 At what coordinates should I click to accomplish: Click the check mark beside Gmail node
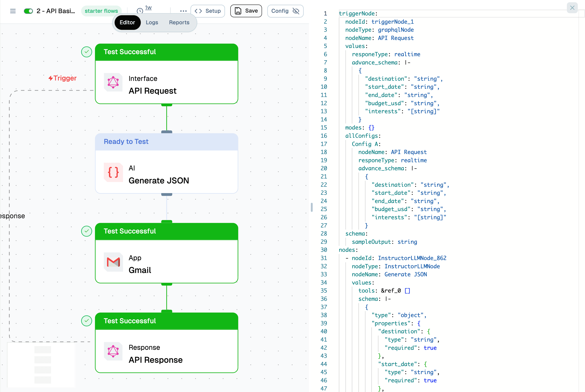[x=87, y=231]
